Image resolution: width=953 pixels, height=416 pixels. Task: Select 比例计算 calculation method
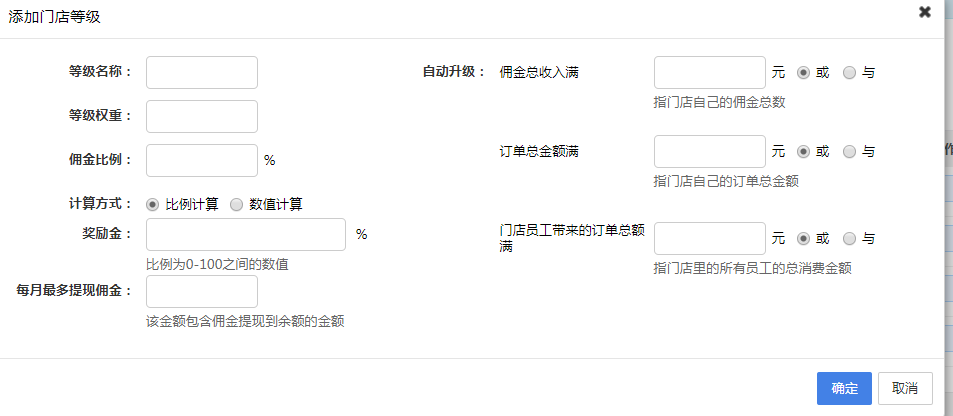click(153, 204)
